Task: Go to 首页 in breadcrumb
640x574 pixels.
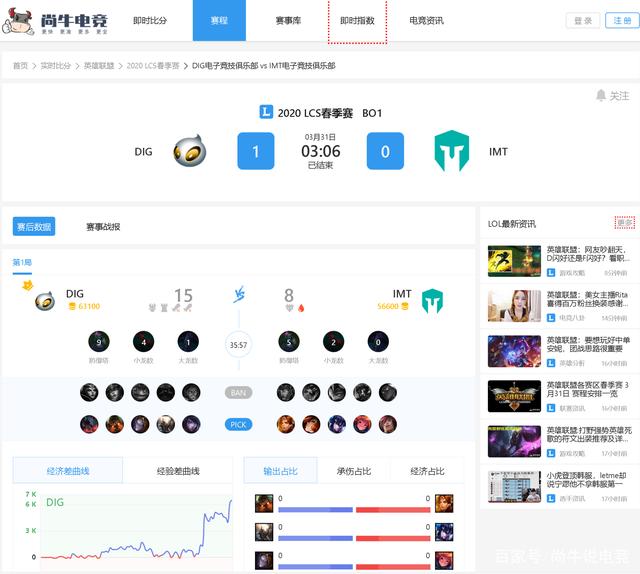Action: tap(20, 66)
